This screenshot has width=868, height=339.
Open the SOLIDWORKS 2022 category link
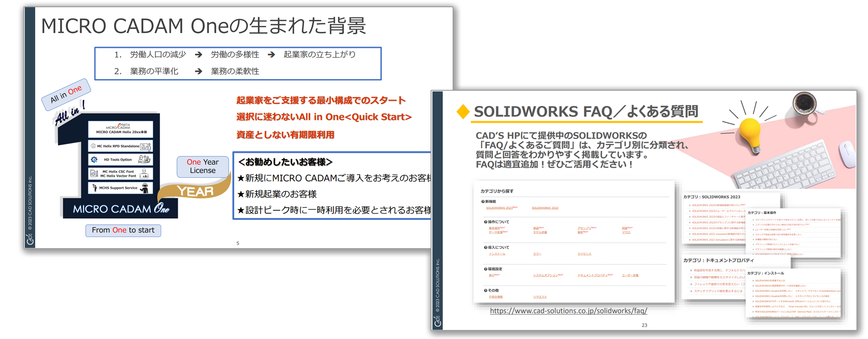[x=545, y=208]
